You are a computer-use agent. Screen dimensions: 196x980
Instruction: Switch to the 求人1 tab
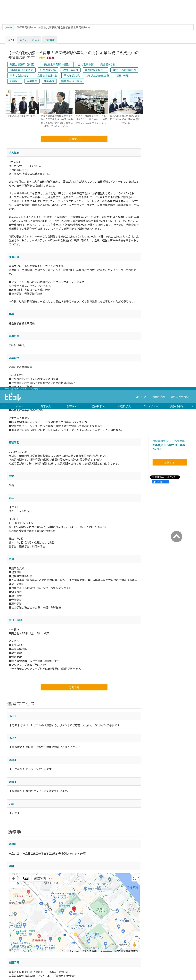(x=11, y=40)
